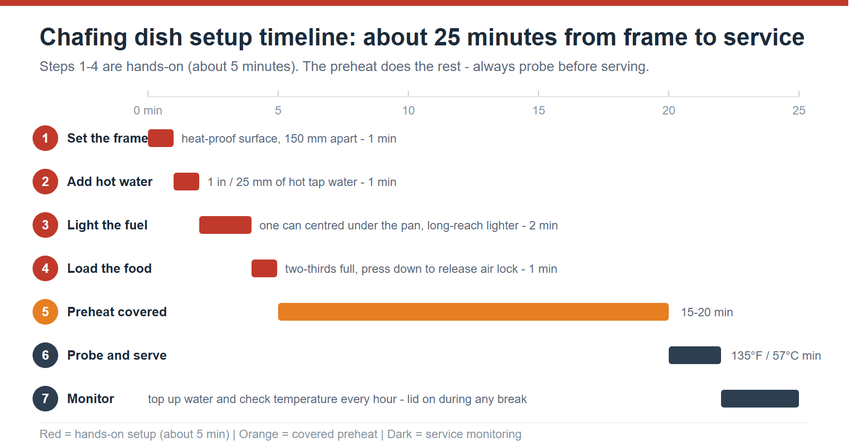The width and height of the screenshot is (868, 446).
Task: Click the red step 2 circle badge
Action: tap(45, 182)
